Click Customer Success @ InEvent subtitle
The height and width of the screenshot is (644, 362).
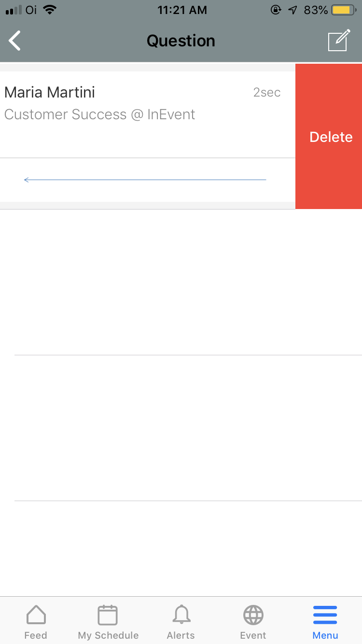pos(100,114)
